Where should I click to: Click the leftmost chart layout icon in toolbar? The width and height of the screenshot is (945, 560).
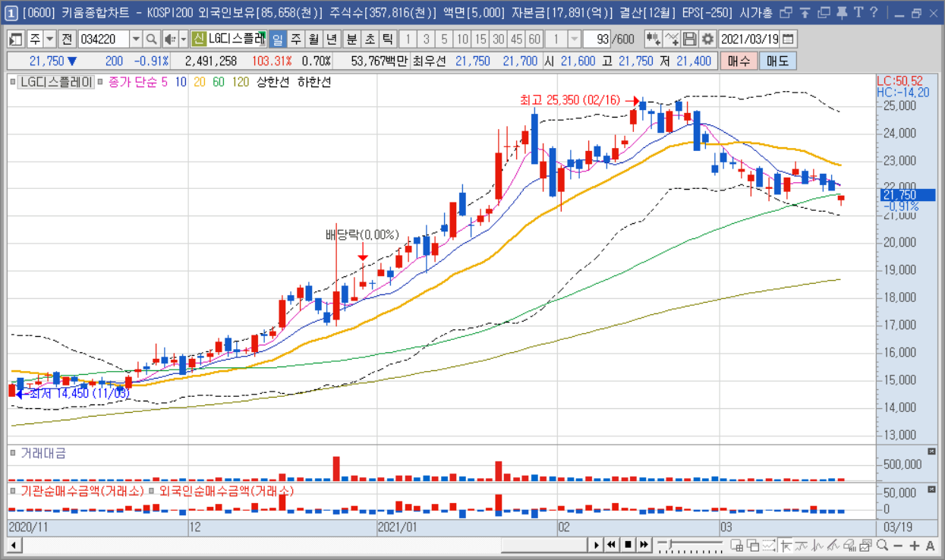pyautogui.click(x=16, y=39)
